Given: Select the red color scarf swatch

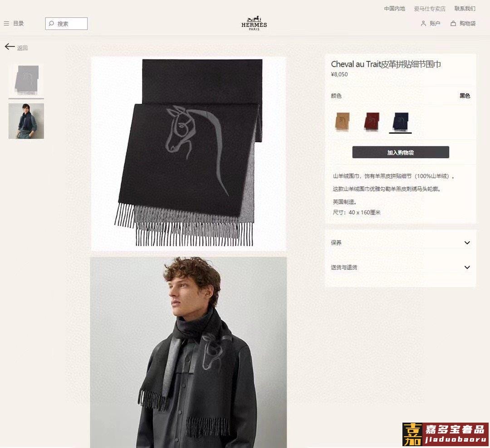Looking at the screenshot, I should pos(372,122).
